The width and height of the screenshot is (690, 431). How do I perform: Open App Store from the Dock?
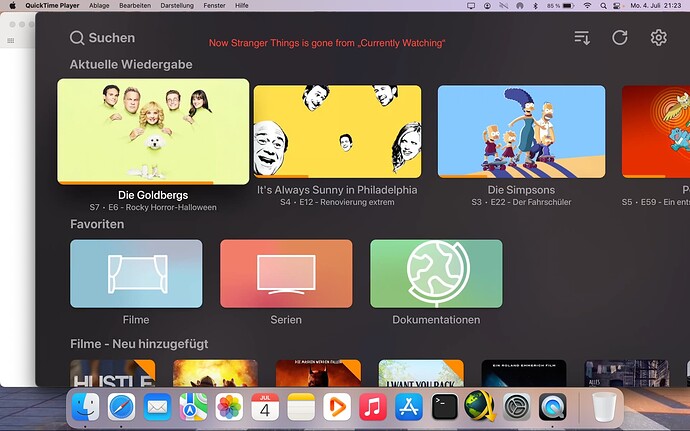(409, 407)
